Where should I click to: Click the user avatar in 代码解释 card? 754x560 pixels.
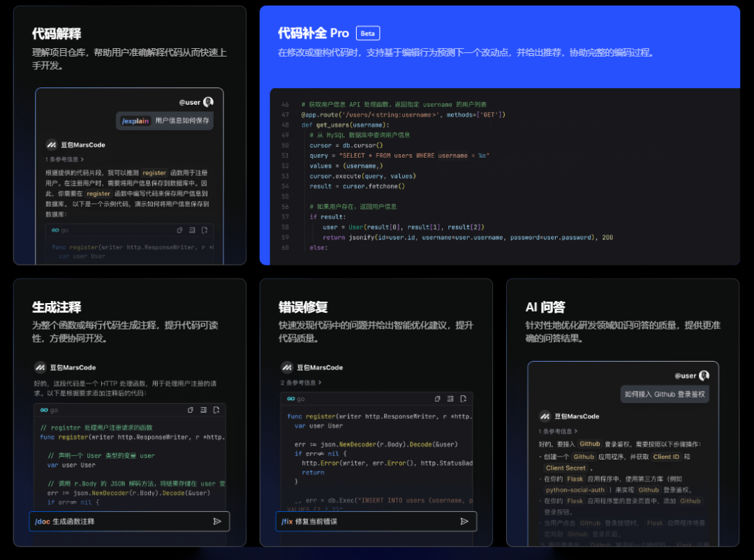[208, 102]
